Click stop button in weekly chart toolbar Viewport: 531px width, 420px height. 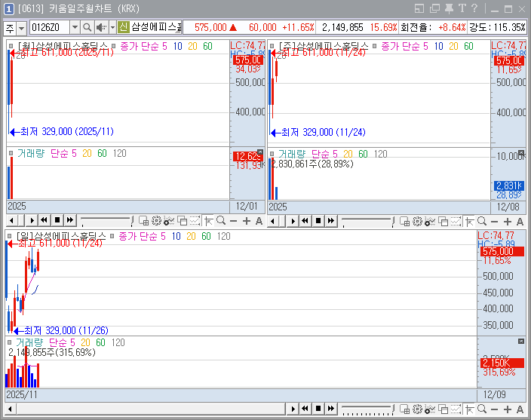click(318, 221)
